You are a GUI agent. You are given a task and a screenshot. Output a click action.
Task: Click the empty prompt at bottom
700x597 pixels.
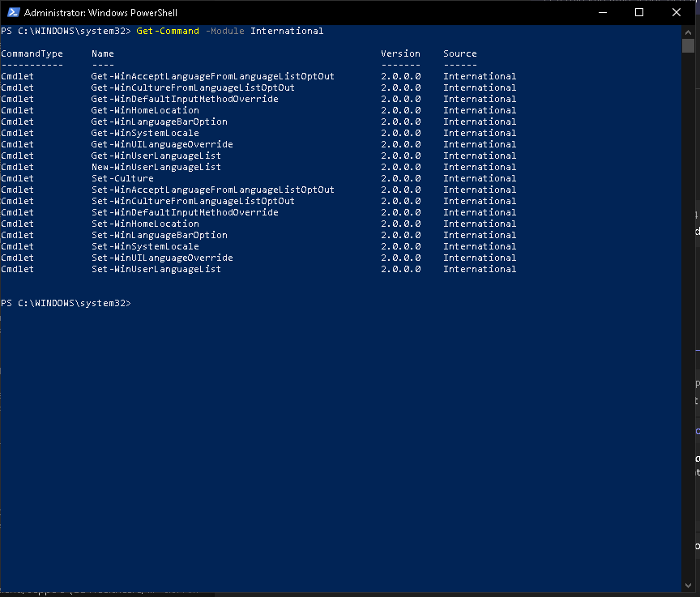(66, 304)
